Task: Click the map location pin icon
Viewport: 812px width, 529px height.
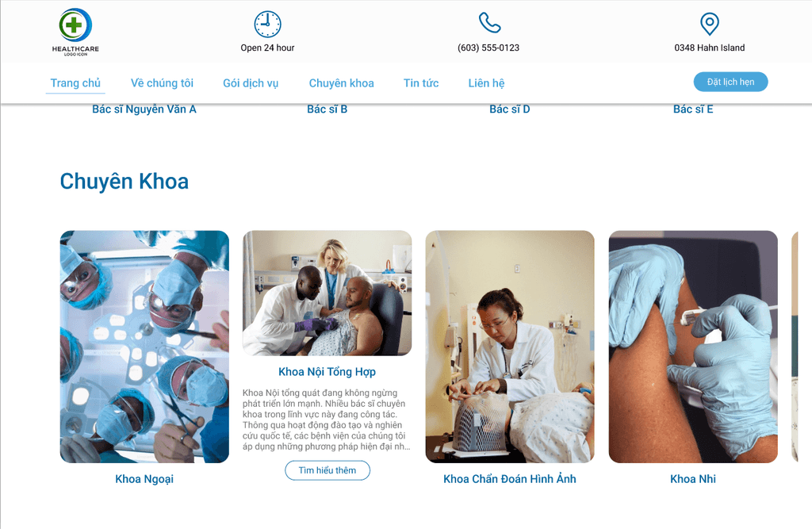Action: [x=710, y=24]
